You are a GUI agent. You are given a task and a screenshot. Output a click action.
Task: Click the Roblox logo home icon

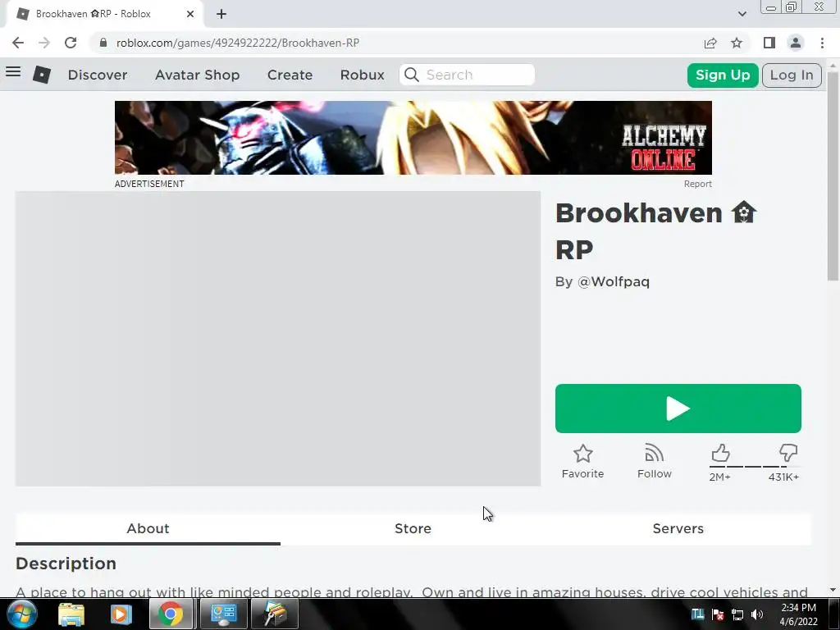pos(42,75)
